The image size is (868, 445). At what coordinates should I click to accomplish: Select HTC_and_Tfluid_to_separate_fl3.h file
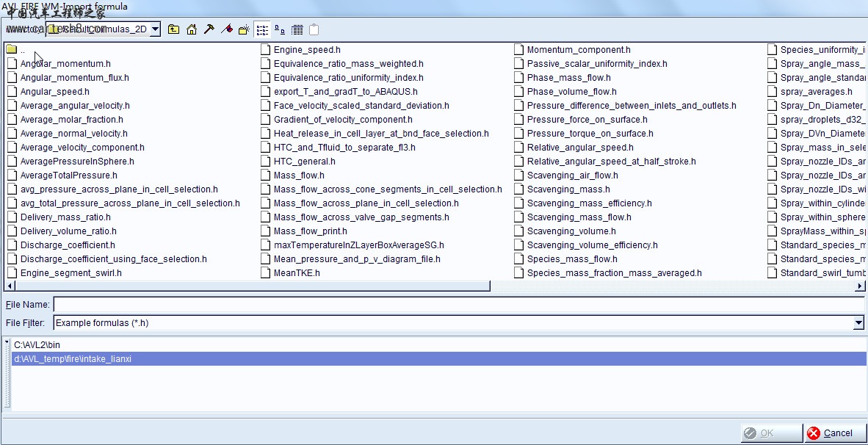339,147
